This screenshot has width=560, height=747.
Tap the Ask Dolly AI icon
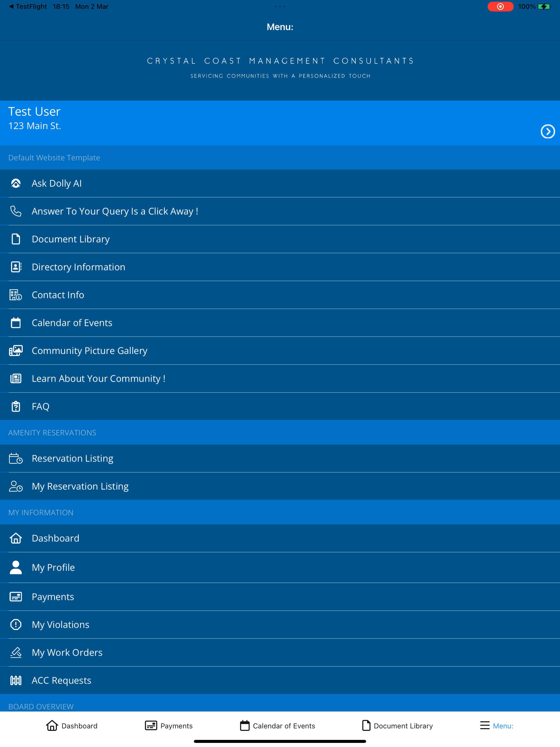(16, 183)
